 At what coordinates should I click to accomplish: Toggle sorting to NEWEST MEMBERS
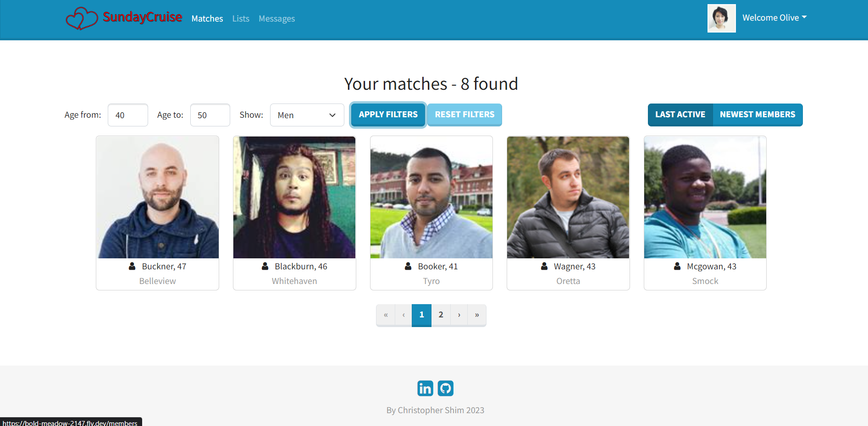point(757,115)
